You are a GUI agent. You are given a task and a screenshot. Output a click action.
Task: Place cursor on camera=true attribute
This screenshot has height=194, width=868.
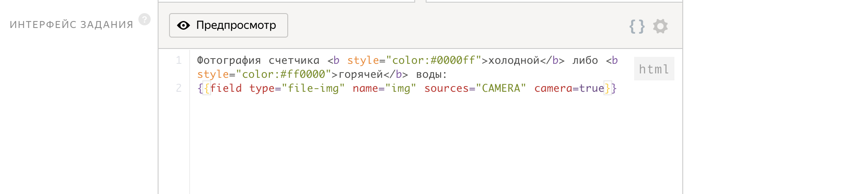[x=569, y=88]
